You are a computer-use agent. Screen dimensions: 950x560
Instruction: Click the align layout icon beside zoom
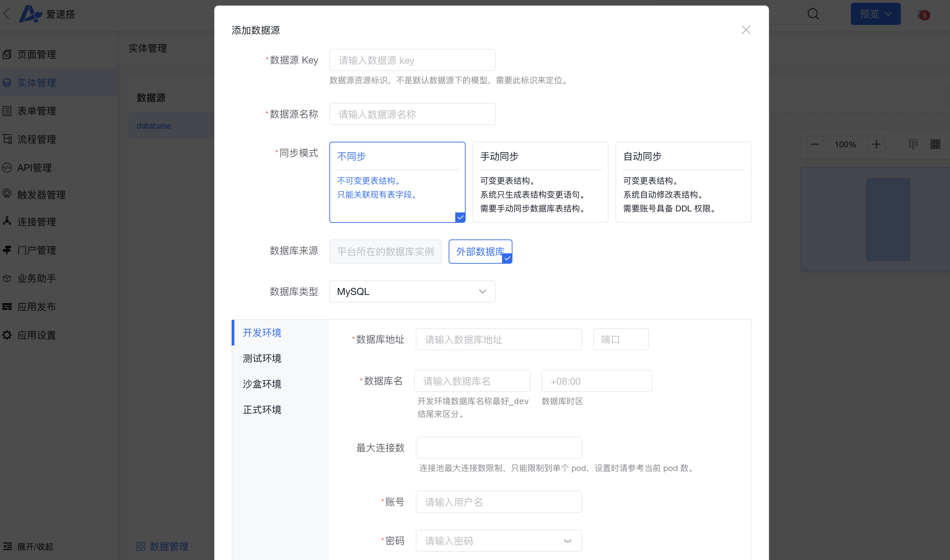click(x=913, y=144)
